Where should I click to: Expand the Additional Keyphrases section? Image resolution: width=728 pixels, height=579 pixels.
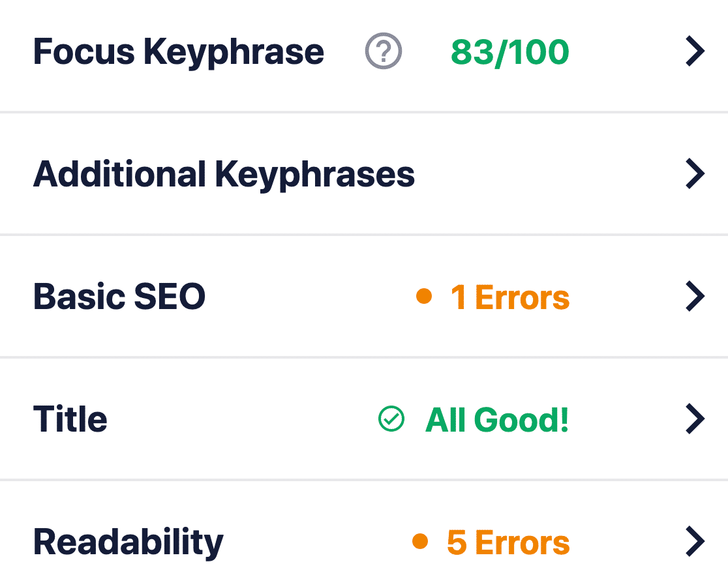[x=693, y=173]
